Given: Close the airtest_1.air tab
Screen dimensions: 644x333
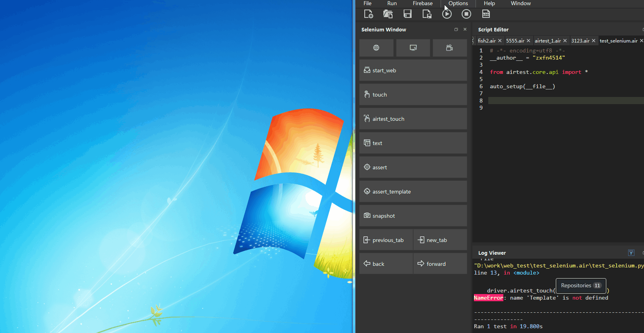Looking at the screenshot, I should click(x=565, y=41).
